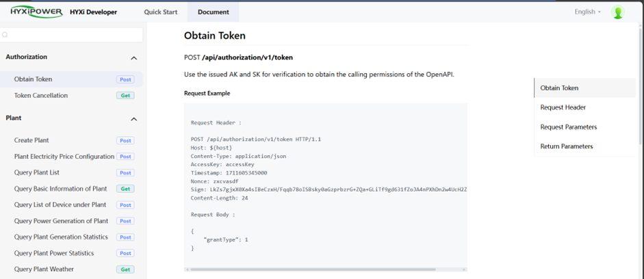Go to Return Parameters anchor

tap(566, 146)
